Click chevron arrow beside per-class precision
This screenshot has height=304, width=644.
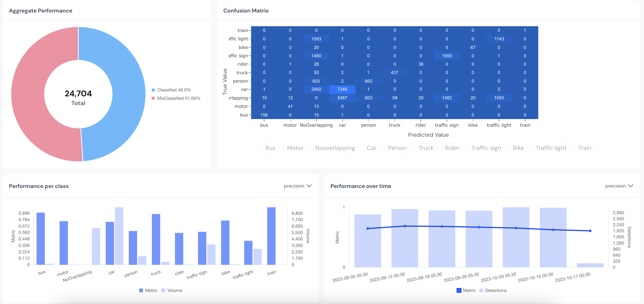coord(309,186)
